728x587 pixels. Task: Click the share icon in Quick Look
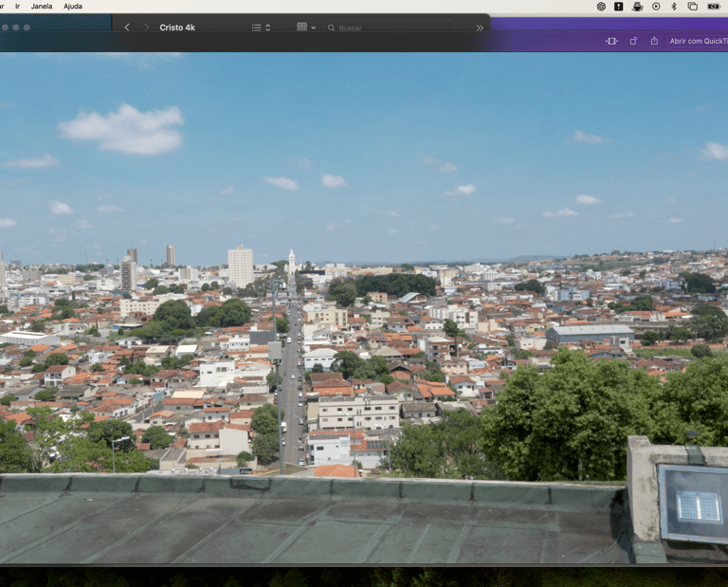(654, 42)
